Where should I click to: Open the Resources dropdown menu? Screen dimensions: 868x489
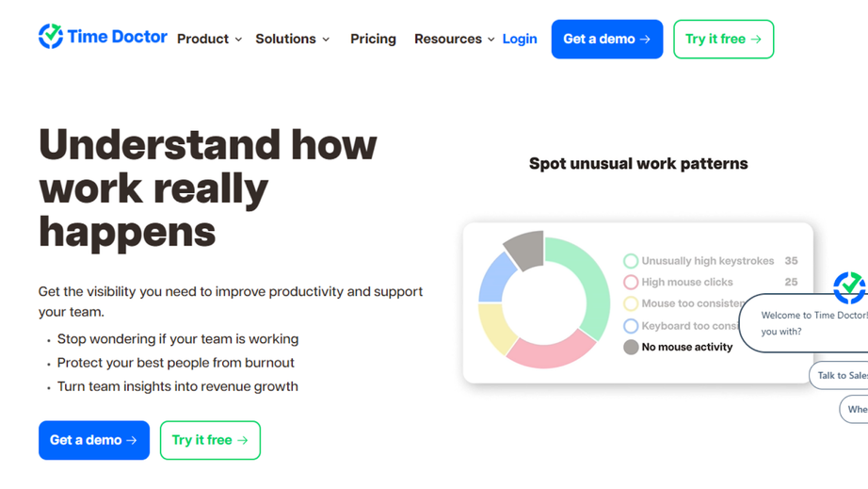click(454, 40)
